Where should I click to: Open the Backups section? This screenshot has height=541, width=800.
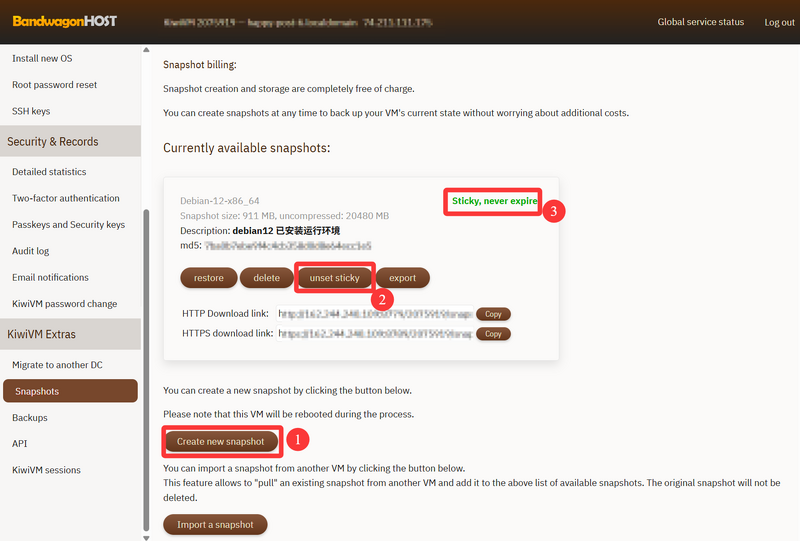tap(30, 417)
